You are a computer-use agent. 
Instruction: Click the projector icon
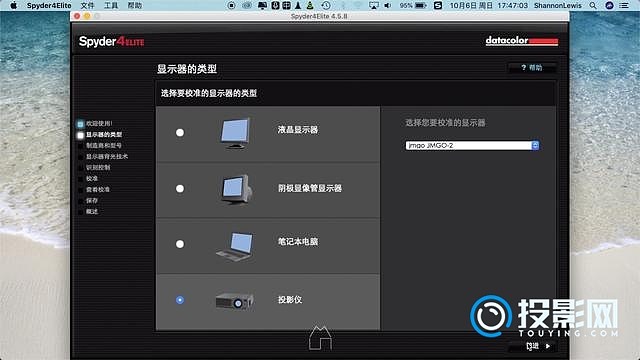(x=235, y=302)
